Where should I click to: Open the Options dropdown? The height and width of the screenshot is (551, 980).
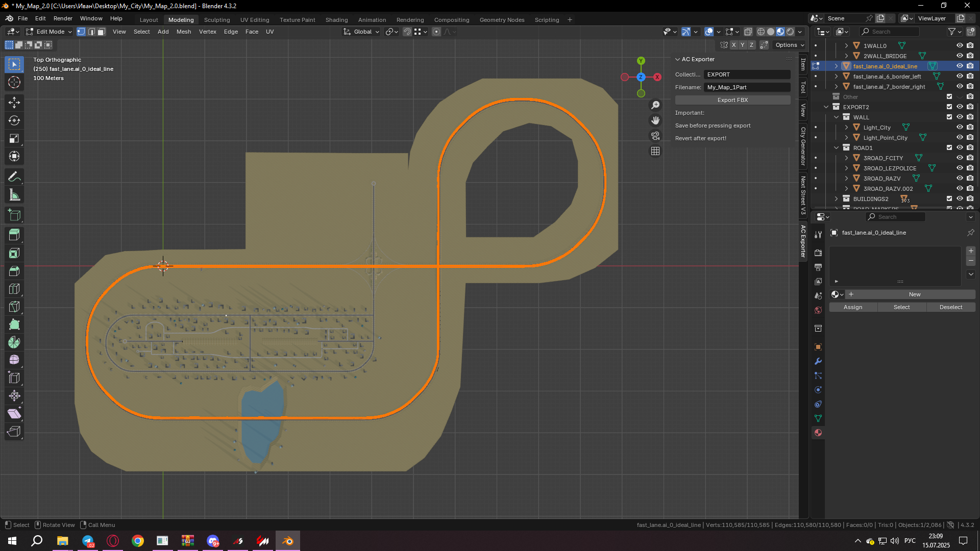point(790,45)
